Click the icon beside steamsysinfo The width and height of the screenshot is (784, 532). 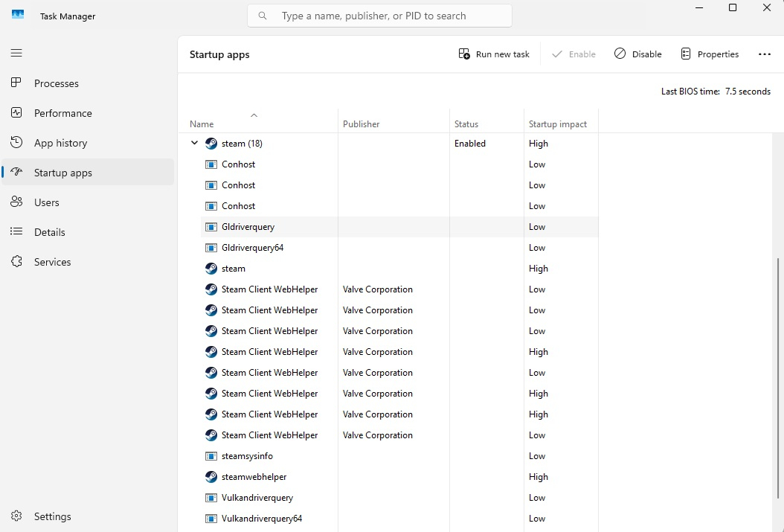(211, 456)
